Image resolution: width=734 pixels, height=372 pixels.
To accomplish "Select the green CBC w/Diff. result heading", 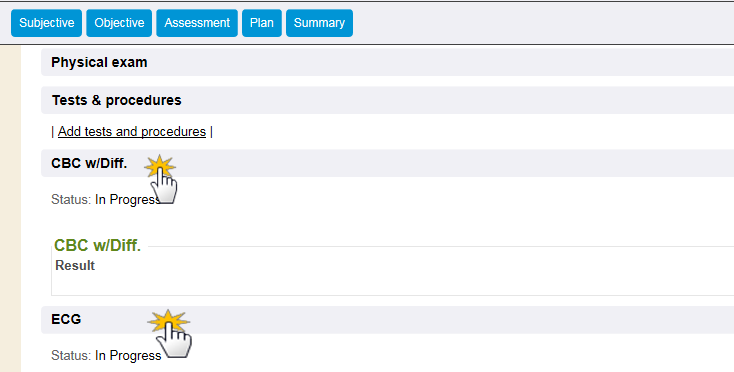I will (x=97, y=245).
